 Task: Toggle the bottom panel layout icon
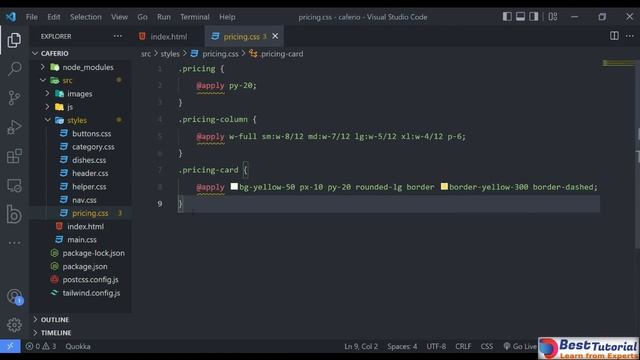coord(520,17)
